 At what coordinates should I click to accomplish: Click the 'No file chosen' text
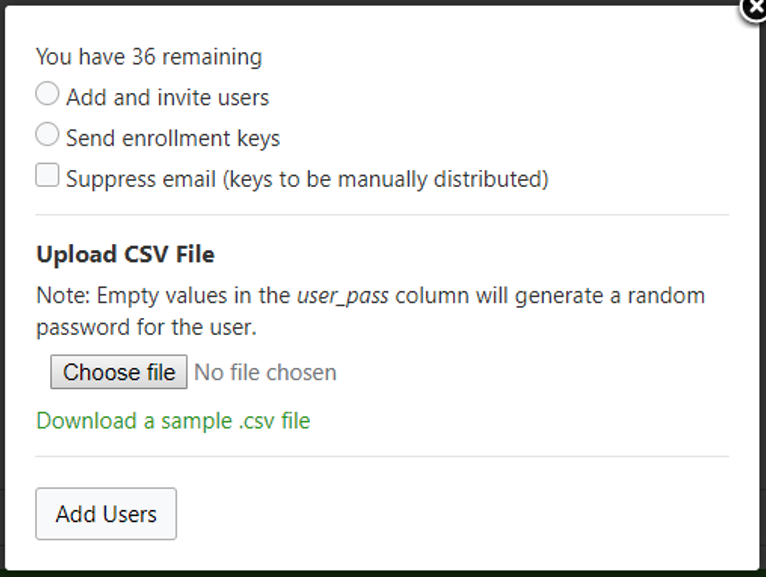(x=265, y=373)
